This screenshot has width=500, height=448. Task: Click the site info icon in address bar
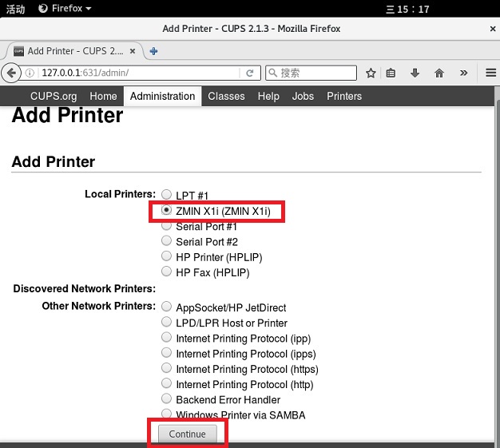[30, 73]
